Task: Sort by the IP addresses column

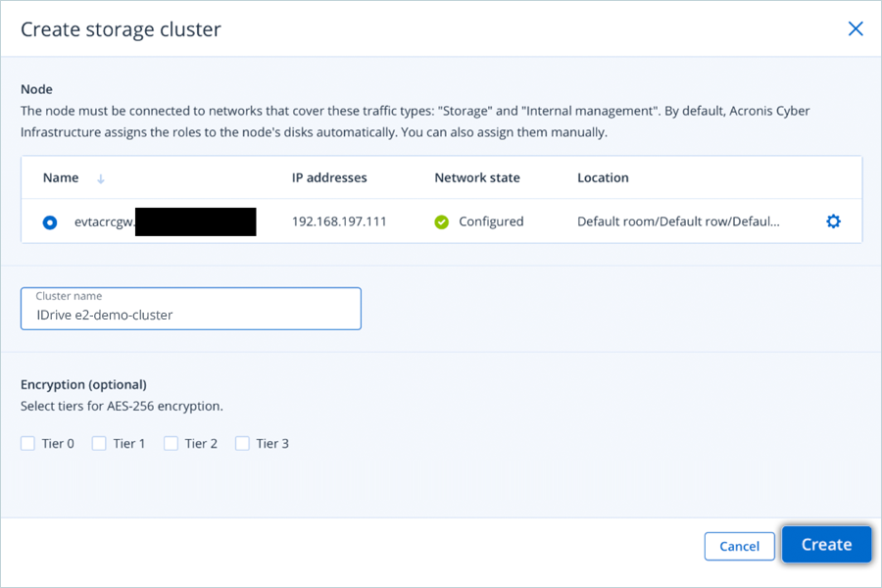Action: 329,178
